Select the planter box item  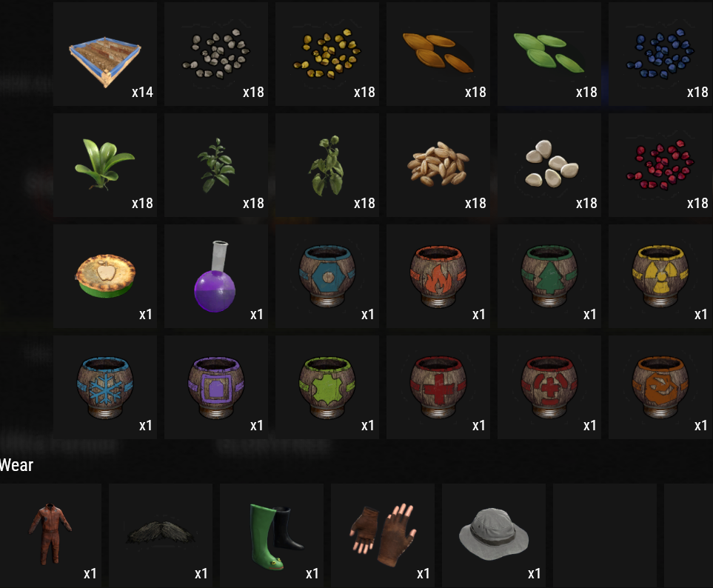tap(105, 54)
